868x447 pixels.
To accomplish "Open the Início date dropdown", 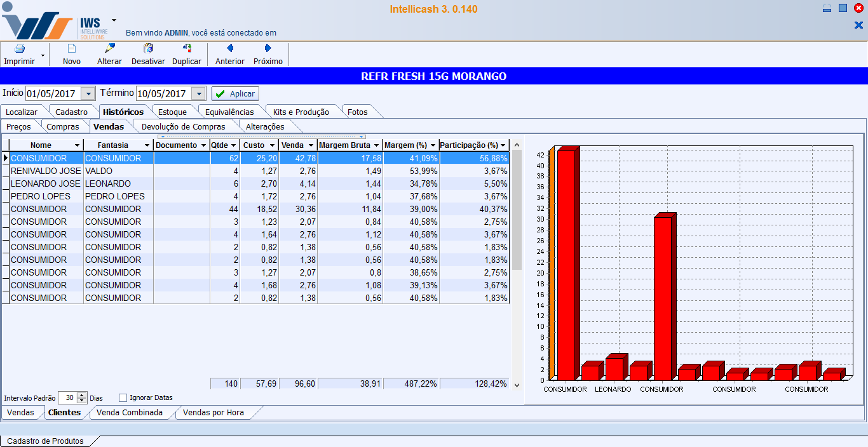I will pyautogui.click(x=88, y=93).
